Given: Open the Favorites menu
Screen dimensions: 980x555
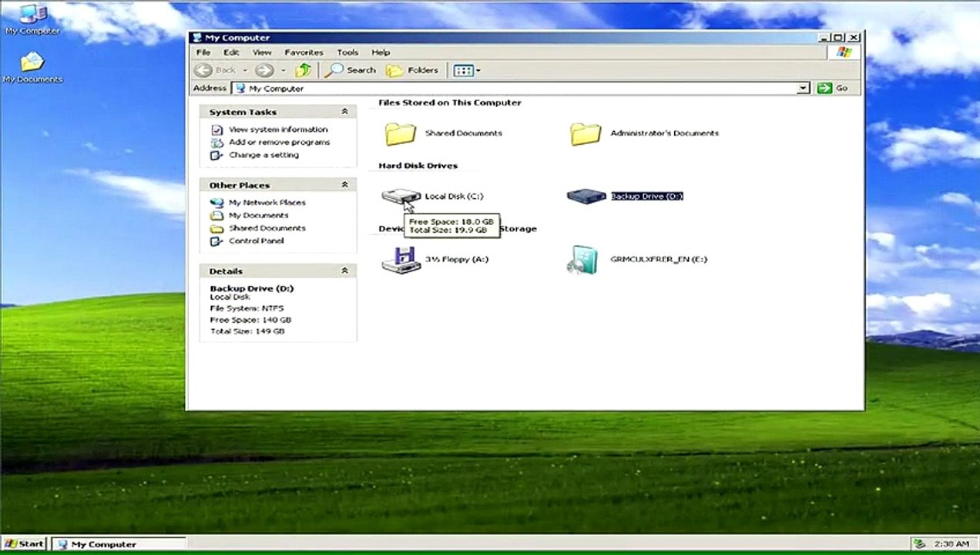Looking at the screenshot, I should 304,52.
